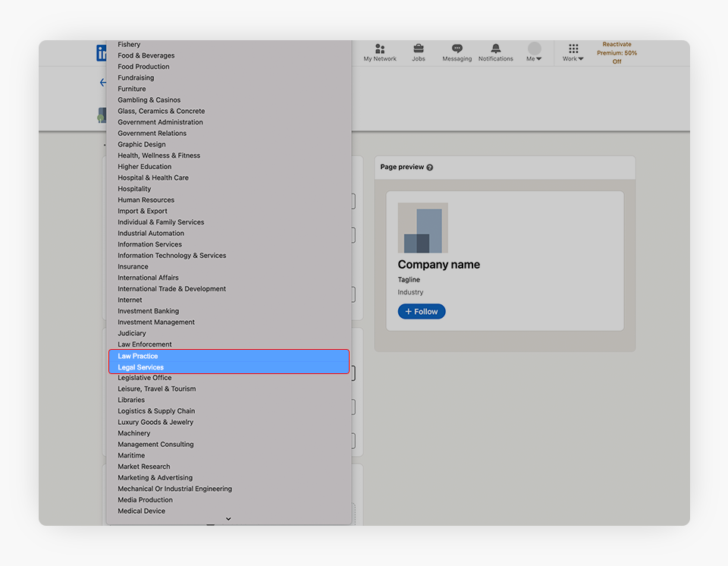Click the Page preview help icon
This screenshot has height=566, width=728.
click(430, 168)
